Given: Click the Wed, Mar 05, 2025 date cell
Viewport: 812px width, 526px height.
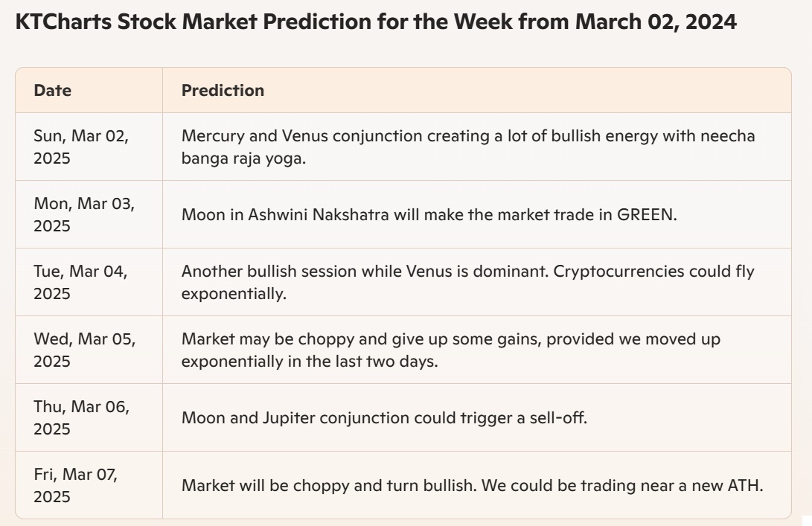Looking at the screenshot, I should tap(89, 350).
